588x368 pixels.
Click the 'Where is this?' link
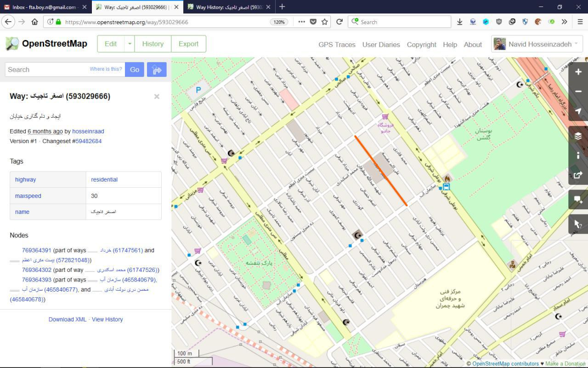pos(106,69)
